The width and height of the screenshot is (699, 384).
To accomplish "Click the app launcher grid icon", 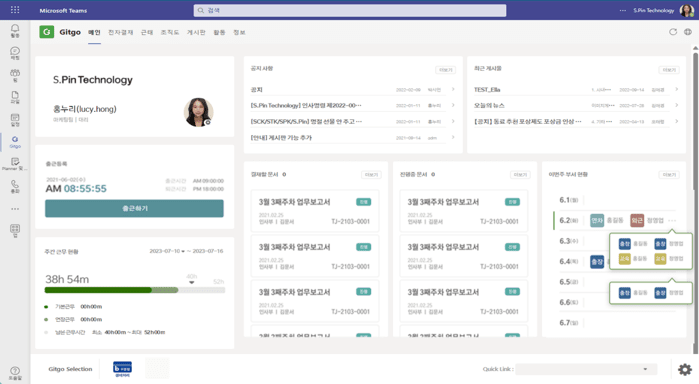I will click(15, 10).
